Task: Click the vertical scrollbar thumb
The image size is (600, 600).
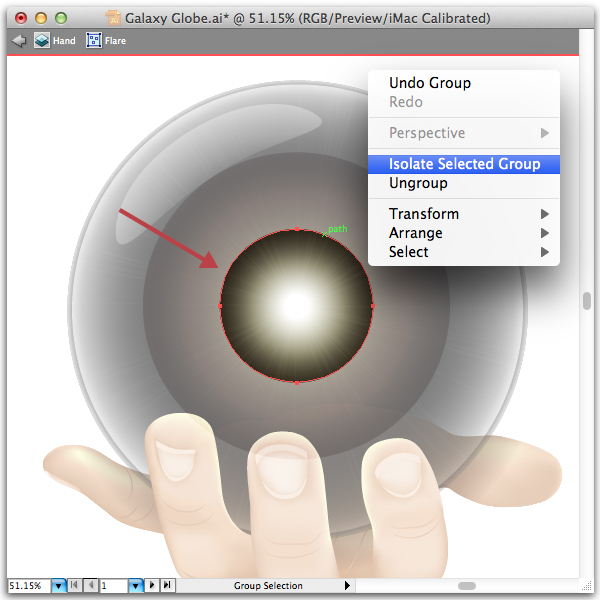Action: (587, 301)
